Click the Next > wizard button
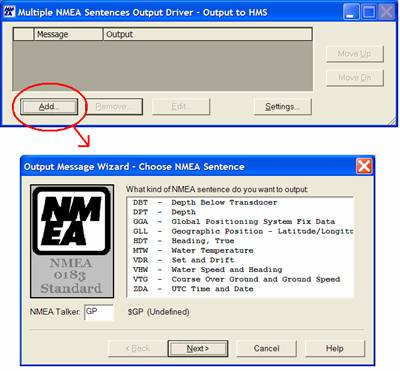 point(198,349)
